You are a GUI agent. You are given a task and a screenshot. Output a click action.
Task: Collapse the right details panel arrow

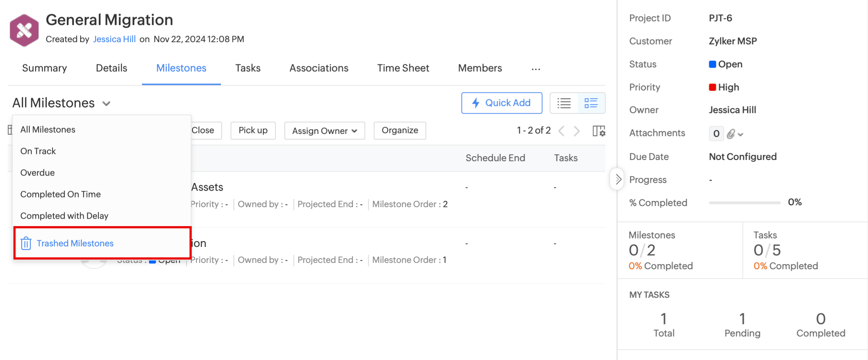coord(618,180)
